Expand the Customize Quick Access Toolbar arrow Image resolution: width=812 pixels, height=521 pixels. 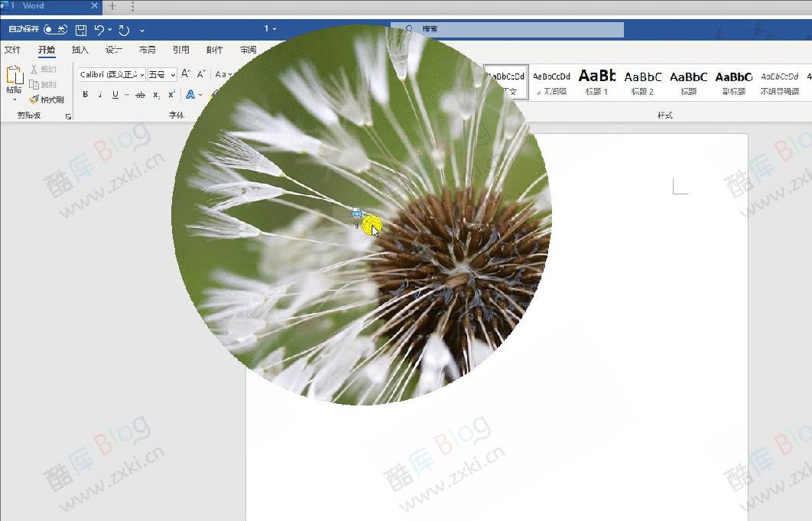coord(142,30)
